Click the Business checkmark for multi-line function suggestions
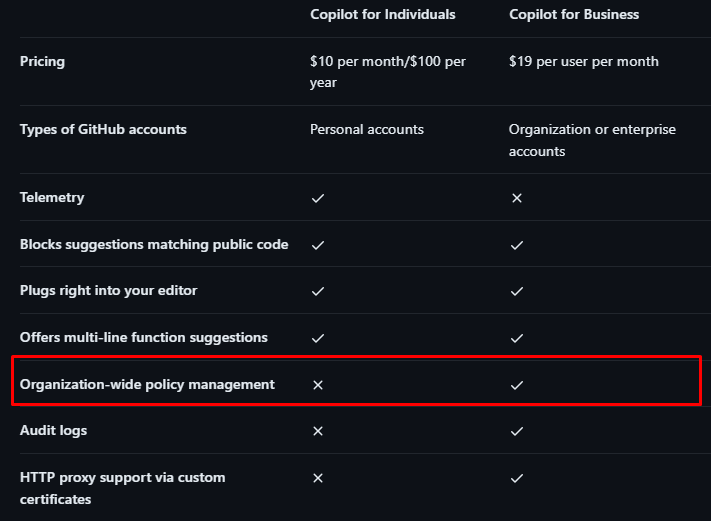This screenshot has width=711, height=521. click(517, 338)
